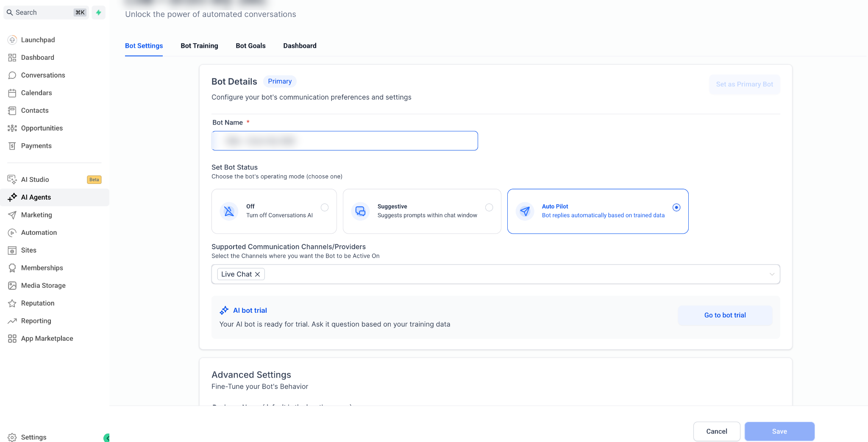Switch to the Bot Settings tab

144,46
